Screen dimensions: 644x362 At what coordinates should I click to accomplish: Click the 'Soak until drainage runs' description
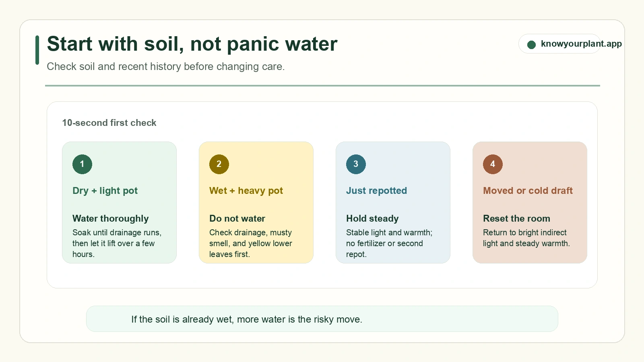click(x=117, y=243)
